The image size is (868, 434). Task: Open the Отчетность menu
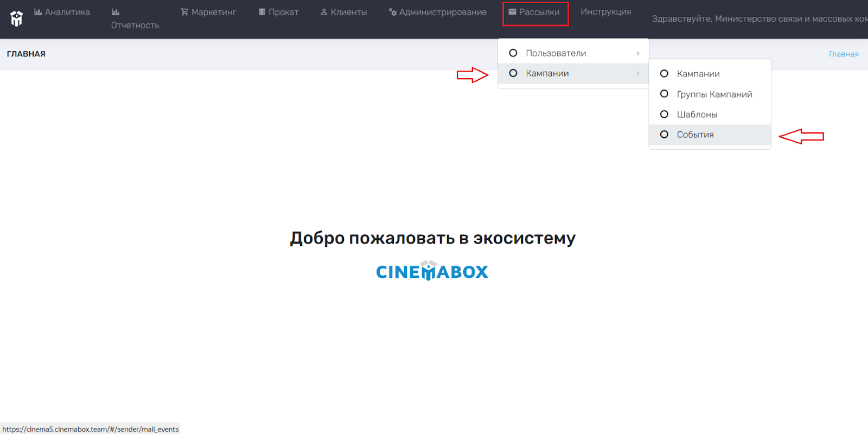point(135,19)
